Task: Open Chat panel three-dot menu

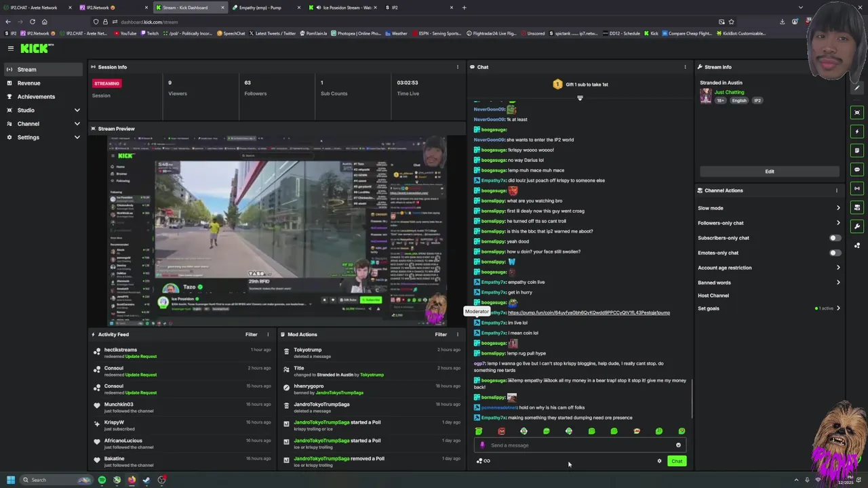Action: [685, 67]
